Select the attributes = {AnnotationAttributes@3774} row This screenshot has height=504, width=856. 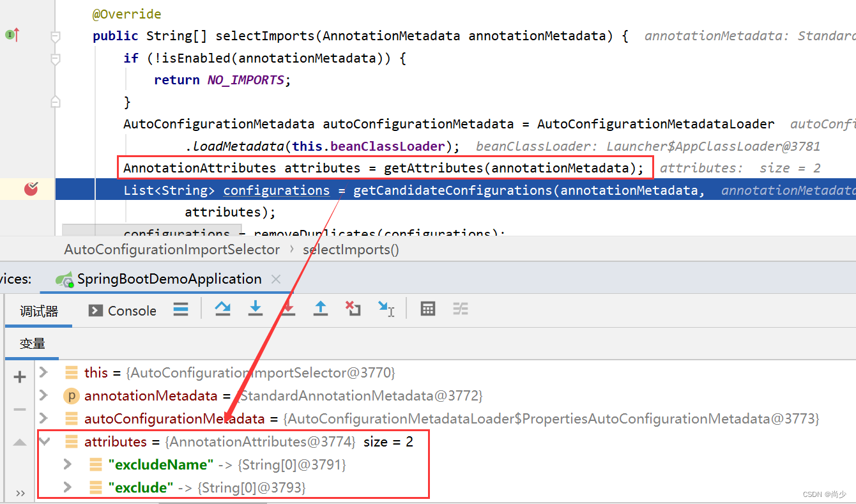[446, 441]
